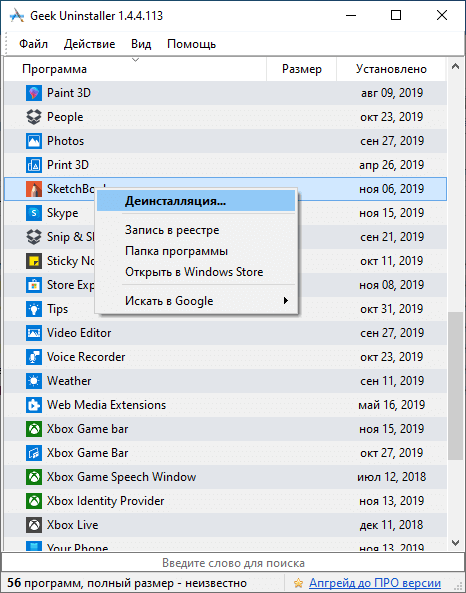Select the Xbox Identity Provider row
466x593 pixels.
click(225, 501)
